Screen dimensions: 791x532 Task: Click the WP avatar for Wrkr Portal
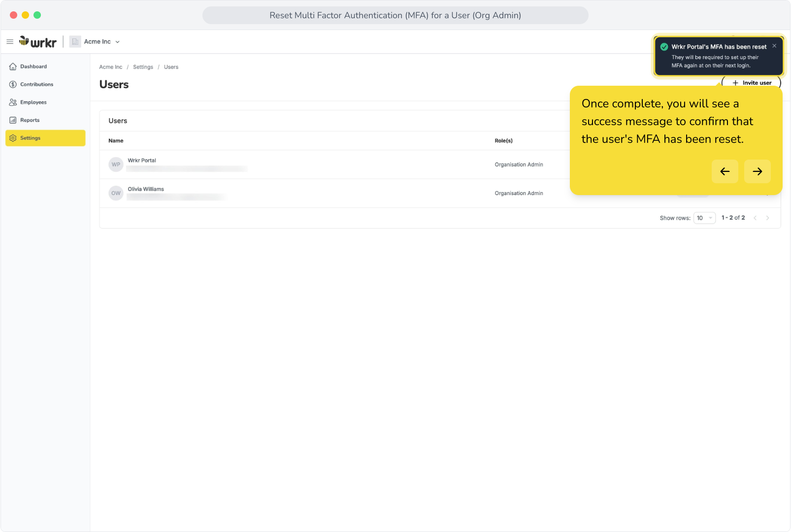tap(116, 165)
